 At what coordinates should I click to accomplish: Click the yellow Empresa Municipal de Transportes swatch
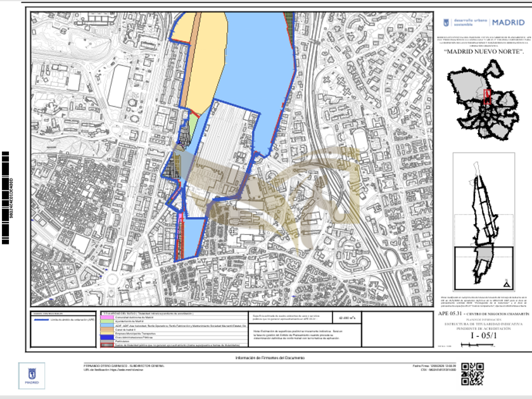[107, 333]
